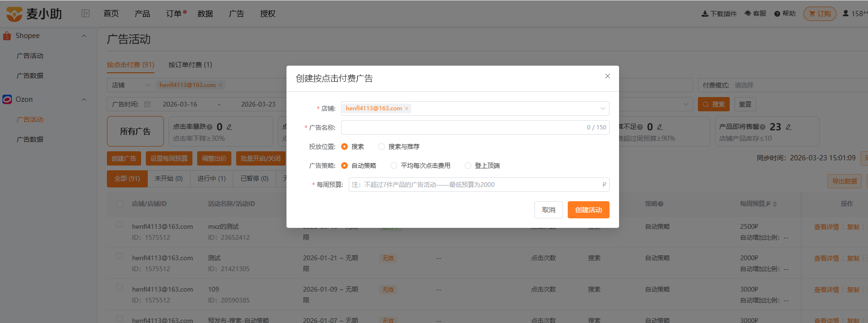Viewport: 868px width, 323px height.
Task: Click the Shopee shopping bag icon
Action: (7, 36)
